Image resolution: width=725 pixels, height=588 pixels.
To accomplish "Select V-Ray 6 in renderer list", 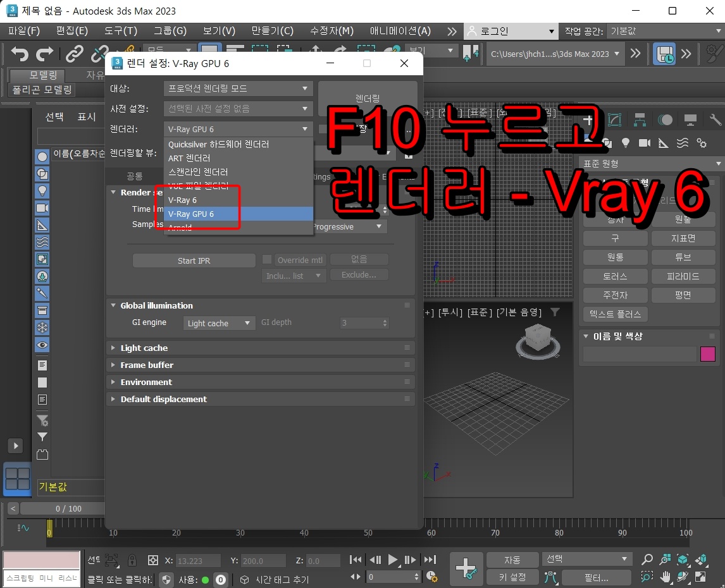I will tap(239, 200).
